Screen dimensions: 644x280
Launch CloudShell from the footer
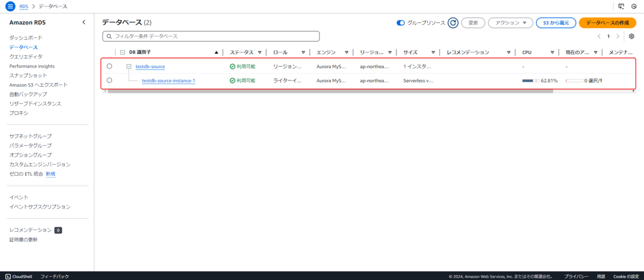pos(19,276)
